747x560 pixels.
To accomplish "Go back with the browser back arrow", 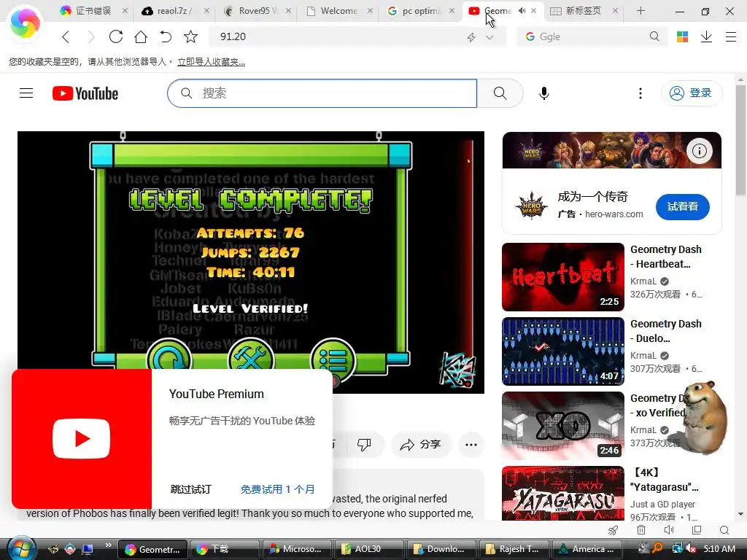I will tap(66, 36).
